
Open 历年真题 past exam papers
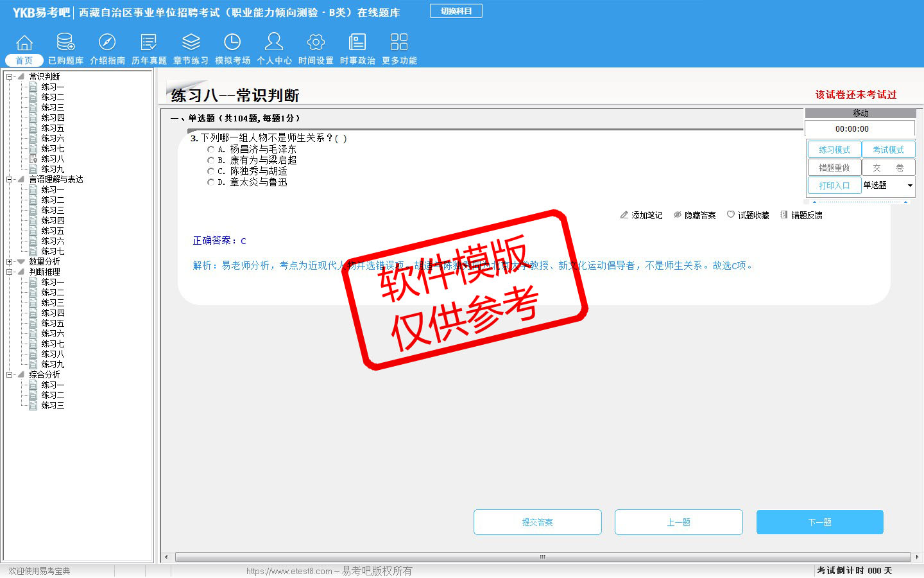[x=149, y=43]
